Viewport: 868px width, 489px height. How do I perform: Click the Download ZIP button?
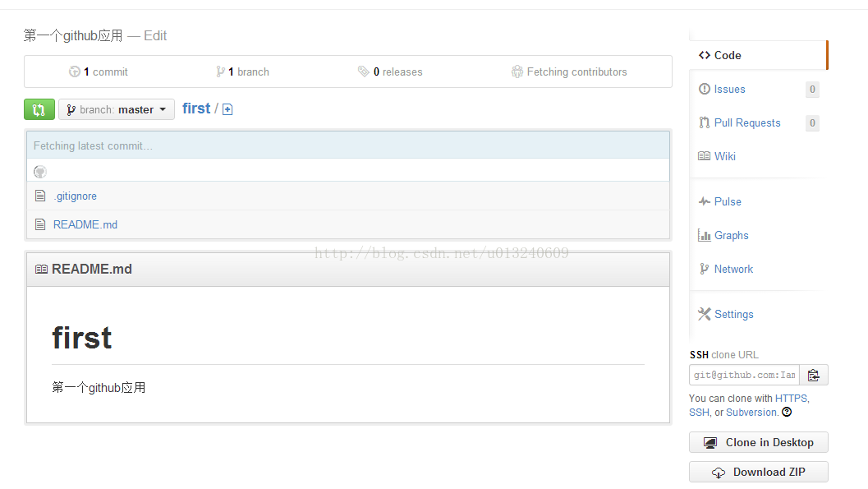click(x=759, y=472)
